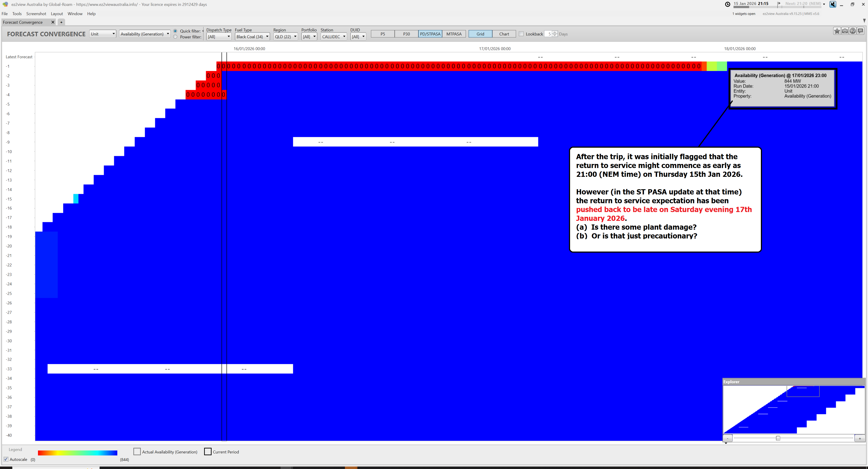868x469 pixels.
Task: Switch to the P30 forecast view
Action: point(407,34)
